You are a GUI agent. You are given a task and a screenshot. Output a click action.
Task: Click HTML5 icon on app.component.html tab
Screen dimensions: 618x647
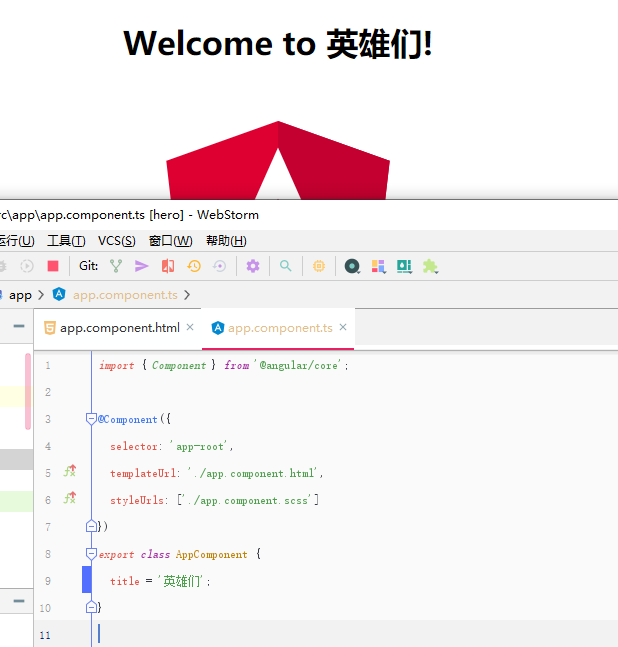click(x=50, y=328)
